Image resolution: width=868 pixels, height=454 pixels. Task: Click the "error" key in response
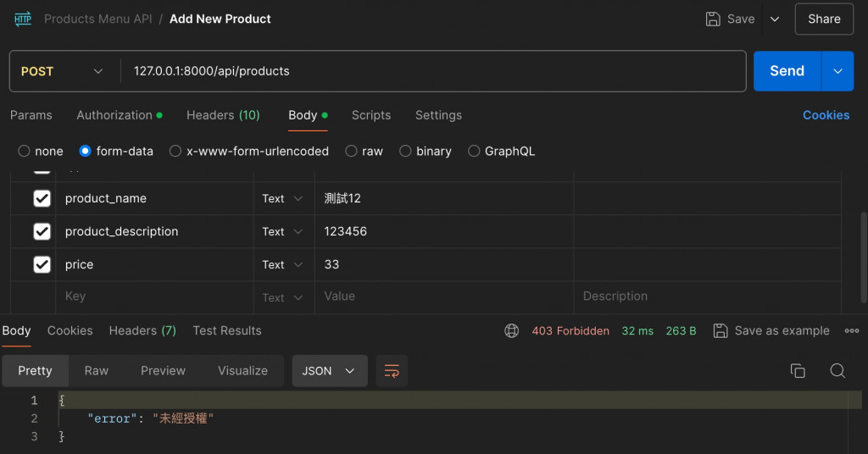[x=112, y=418]
